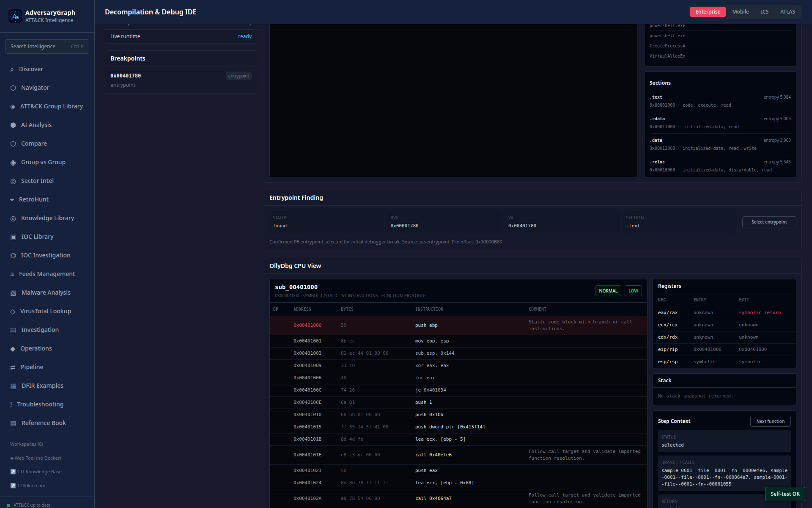Click the Investigation icon in sidebar
Image resolution: width=812 pixels, height=508 pixels.
click(13, 330)
